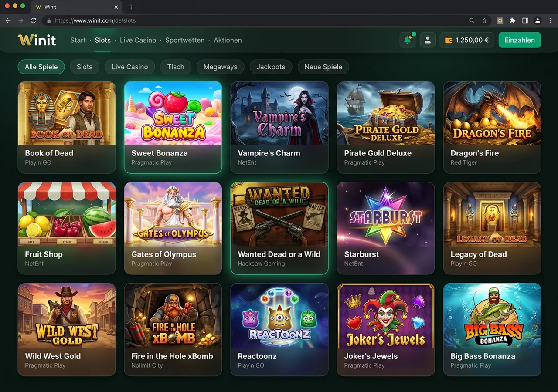The height and width of the screenshot is (392, 558).
Task: Click the site padlock icon
Action: click(49, 20)
